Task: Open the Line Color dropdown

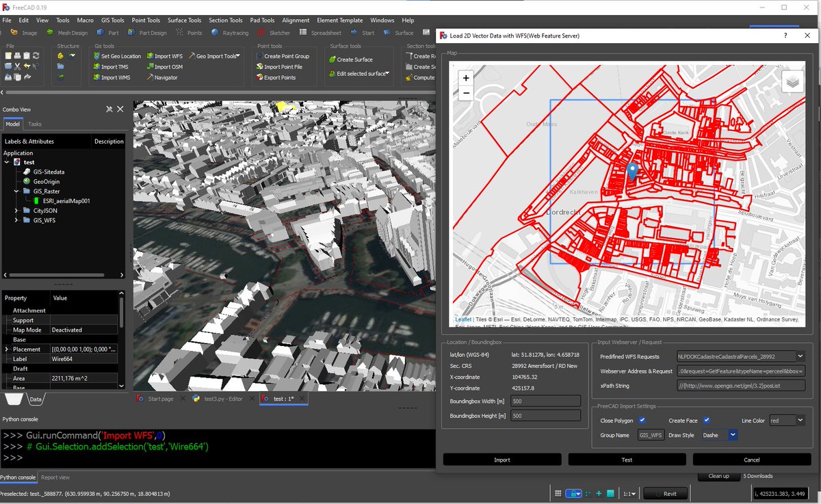Action: pos(800,421)
